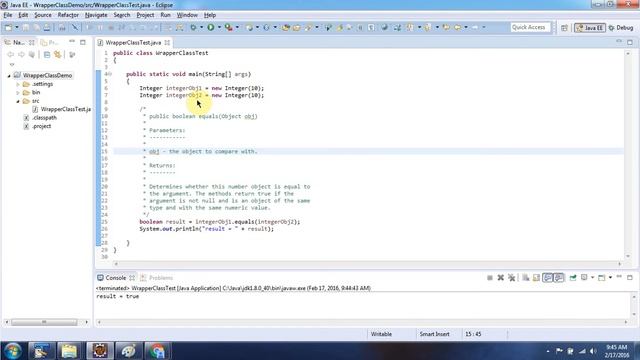Toggle Scroll Lock in Console toolbar
Viewport: 640px width, 360px height.
click(536, 278)
